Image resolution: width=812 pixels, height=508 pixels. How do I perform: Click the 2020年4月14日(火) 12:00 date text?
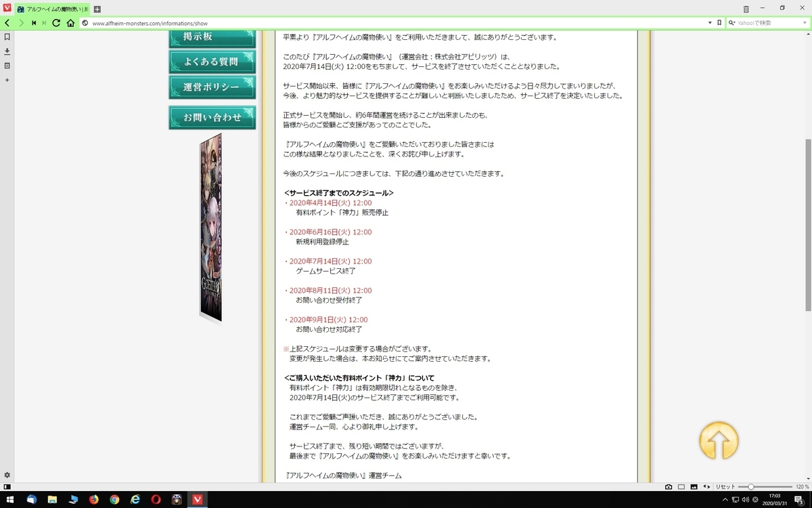330,203
